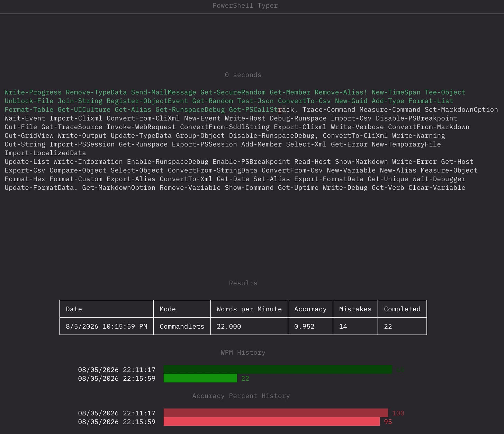
Task: Click the 22:15:59 green bar in WPM History
Action: click(200, 378)
